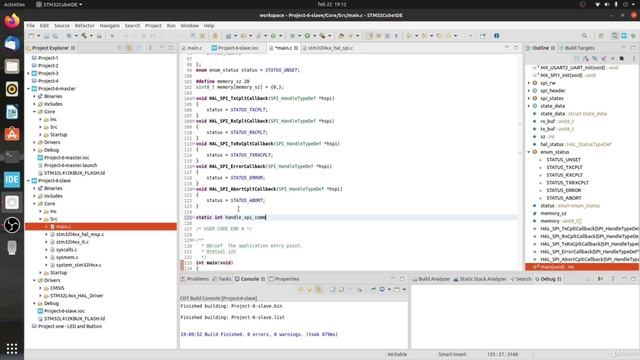Expand Drivers folder under Project-6-master

pos(35,142)
